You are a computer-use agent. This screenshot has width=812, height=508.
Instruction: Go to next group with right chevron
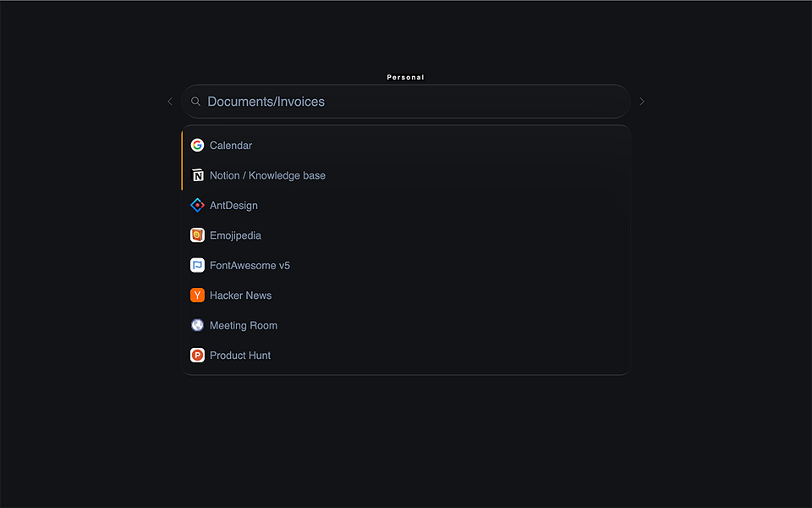click(642, 102)
